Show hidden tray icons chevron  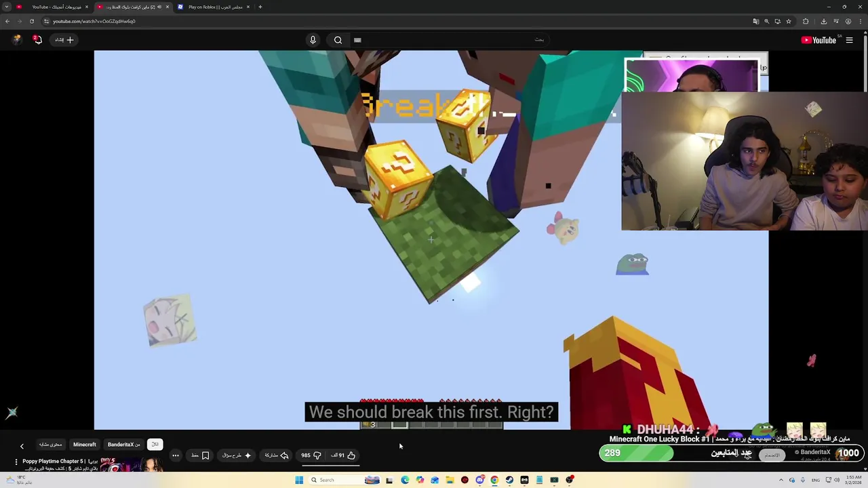pos(781,480)
